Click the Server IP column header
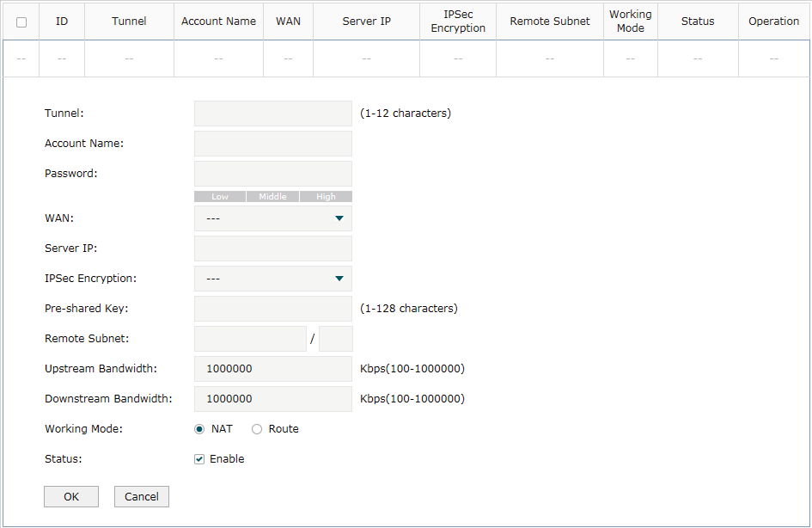 [367, 21]
